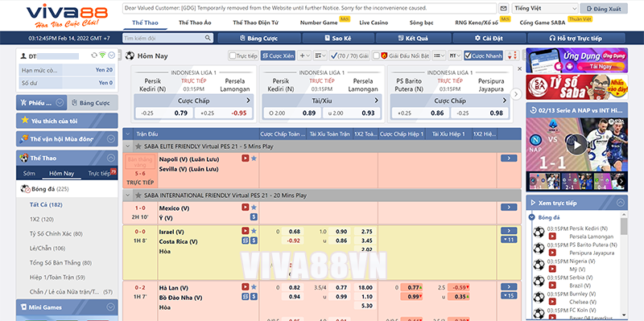Expand the Mini Games panel
Viewport: 644px width, 321px height.
tap(111, 307)
